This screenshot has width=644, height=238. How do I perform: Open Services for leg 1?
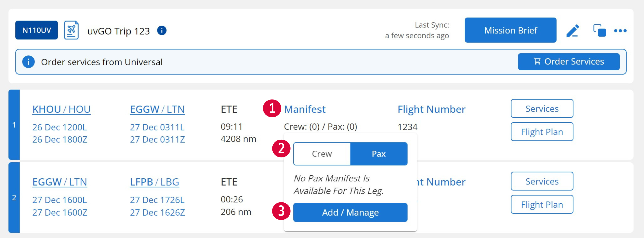coord(542,109)
